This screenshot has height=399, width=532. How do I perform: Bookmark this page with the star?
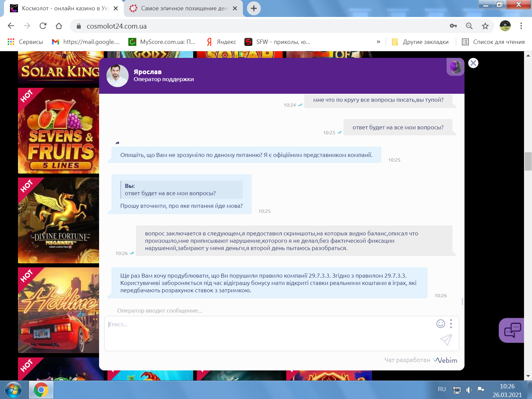[x=485, y=26]
